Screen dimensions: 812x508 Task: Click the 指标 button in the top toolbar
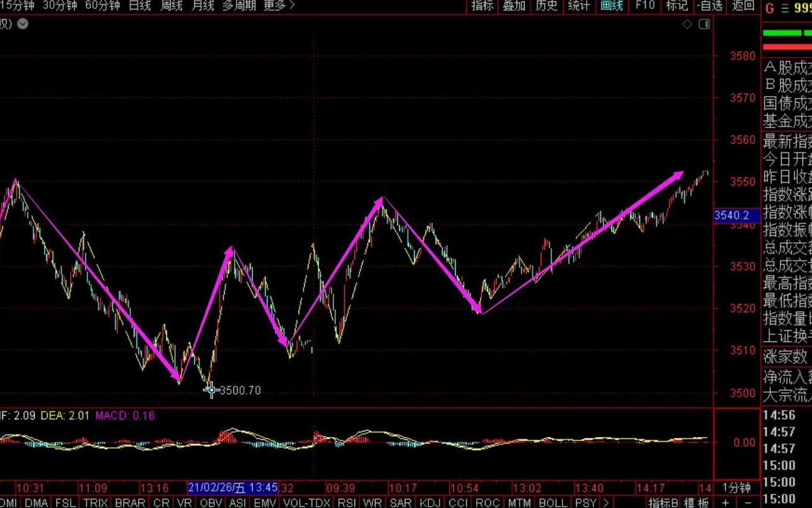482,6
